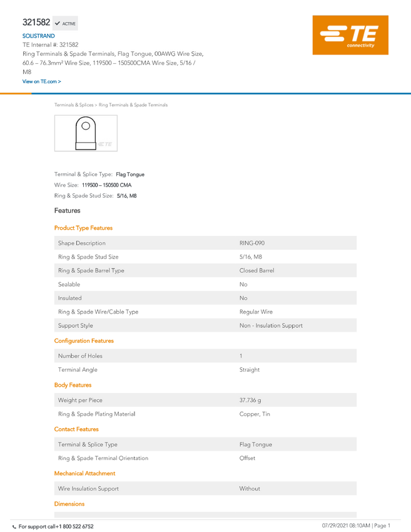The image size is (411, 532).
Task: Click the ACTIVE status checkmark icon
Action: (x=58, y=23)
